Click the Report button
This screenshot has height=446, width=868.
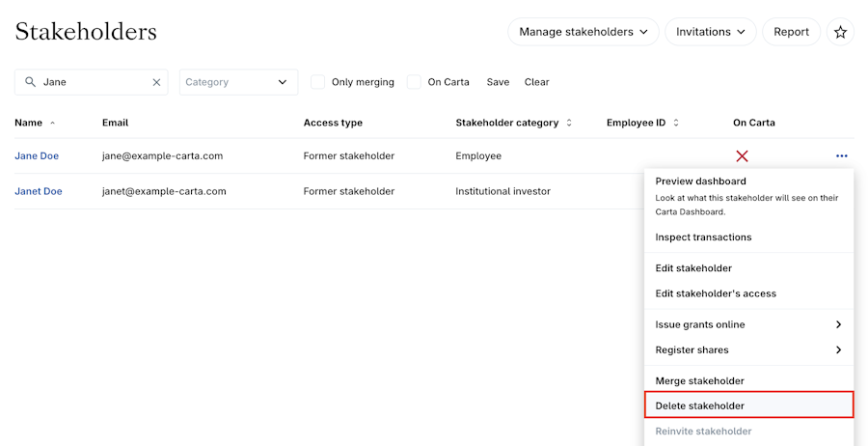(791, 32)
